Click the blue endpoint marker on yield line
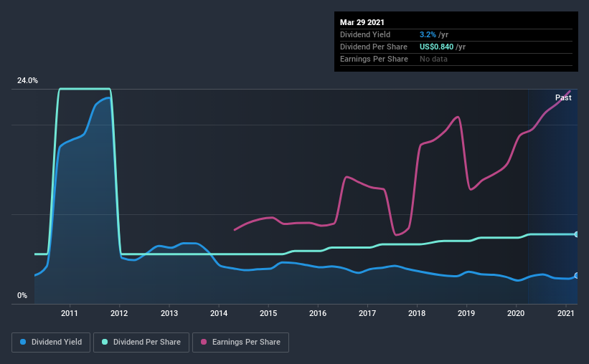 [x=577, y=275]
